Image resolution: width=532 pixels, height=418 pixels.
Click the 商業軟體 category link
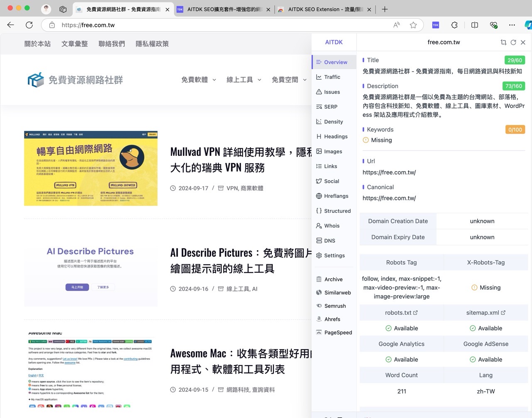pyautogui.click(x=252, y=188)
